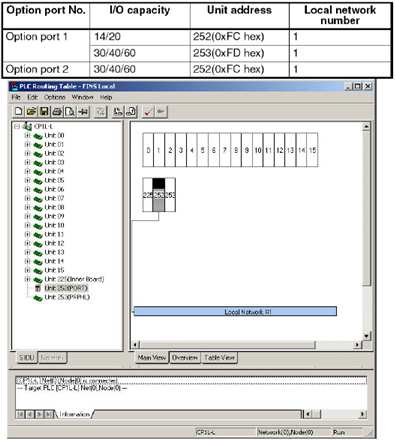Click the 'Target PLC' line in output pane
Screen dimensions: 396x441
71,388
